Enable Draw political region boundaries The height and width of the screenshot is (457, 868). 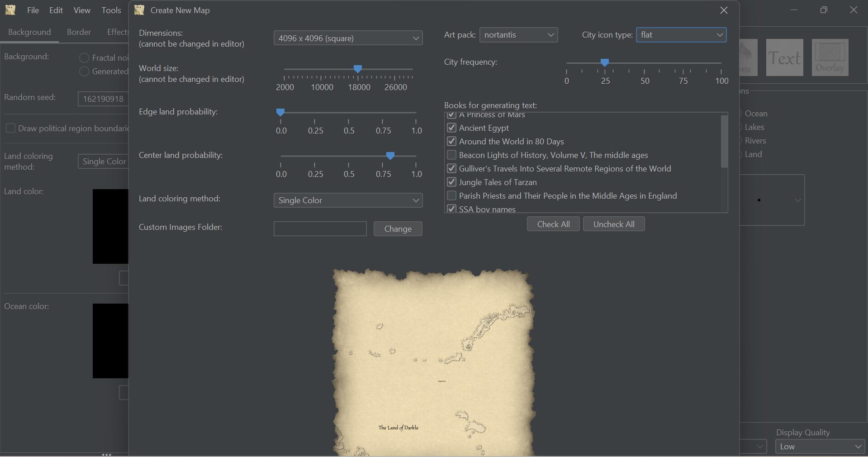tap(10, 129)
